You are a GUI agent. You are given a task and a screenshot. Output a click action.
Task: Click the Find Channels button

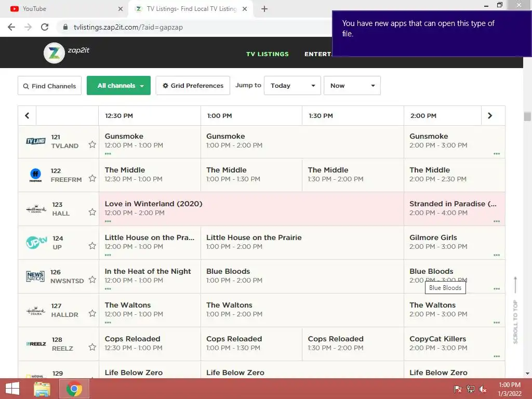click(x=49, y=86)
